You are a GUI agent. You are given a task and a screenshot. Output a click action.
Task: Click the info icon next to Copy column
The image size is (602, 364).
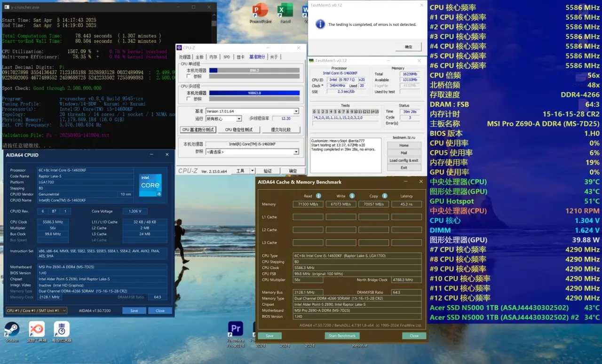point(385,196)
